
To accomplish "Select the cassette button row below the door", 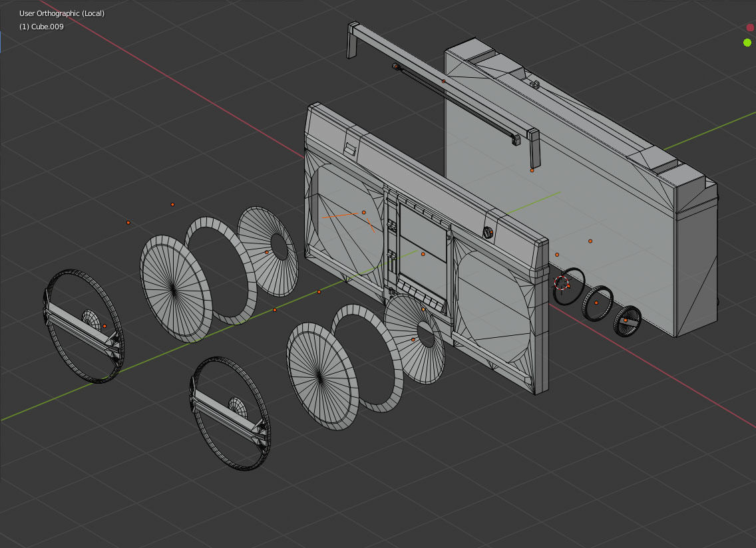I will [x=419, y=295].
